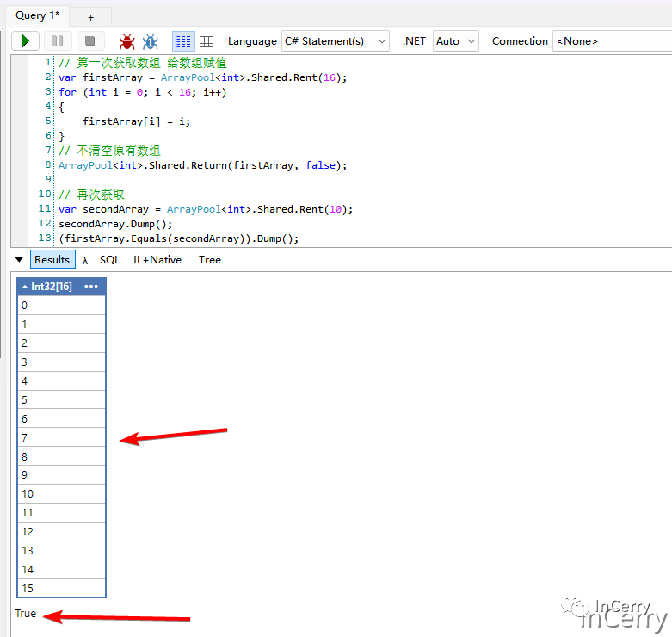Viewport: 672px width, 637px height.
Task: Click the blue bug debugger icon
Action: point(151,41)
